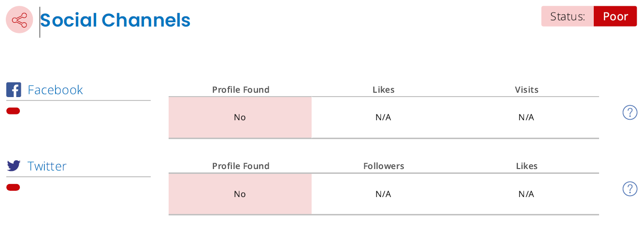This screenshot has height=227, width=644.
Task: Click the Visits column header
Action: pos(527,90)
